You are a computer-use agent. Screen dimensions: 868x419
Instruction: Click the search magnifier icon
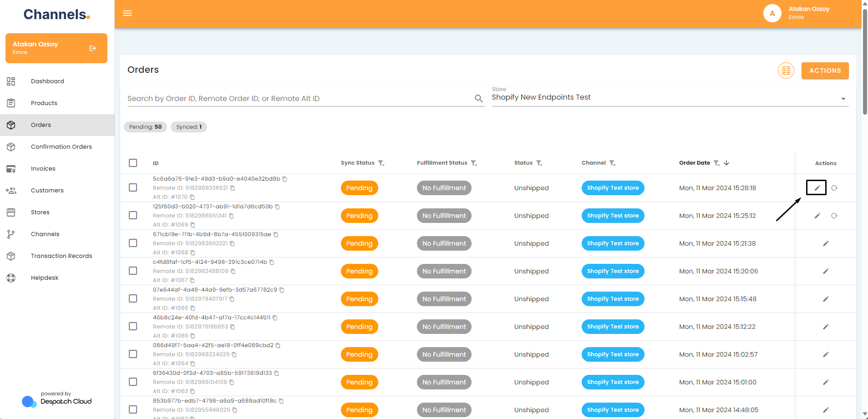pyautogui.click(x=478, y=98)
